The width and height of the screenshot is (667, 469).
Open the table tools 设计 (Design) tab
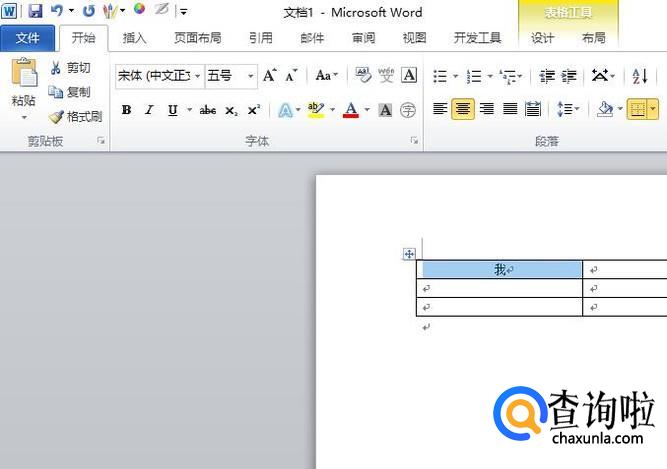click(542, 38)
